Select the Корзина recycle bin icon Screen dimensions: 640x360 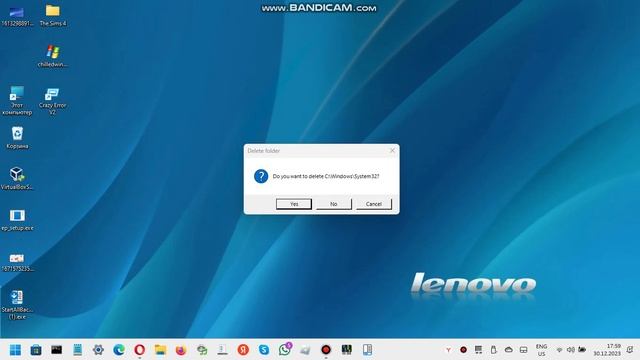[17, 138]
